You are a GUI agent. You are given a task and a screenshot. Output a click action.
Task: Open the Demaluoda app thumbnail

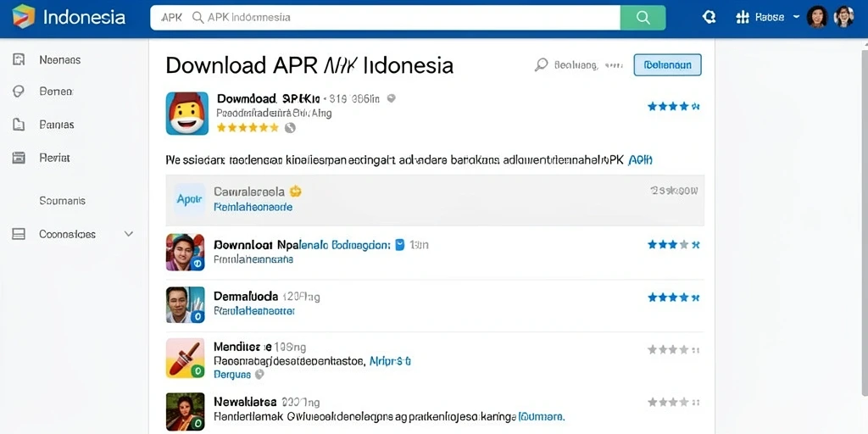(x=186, y=304)
